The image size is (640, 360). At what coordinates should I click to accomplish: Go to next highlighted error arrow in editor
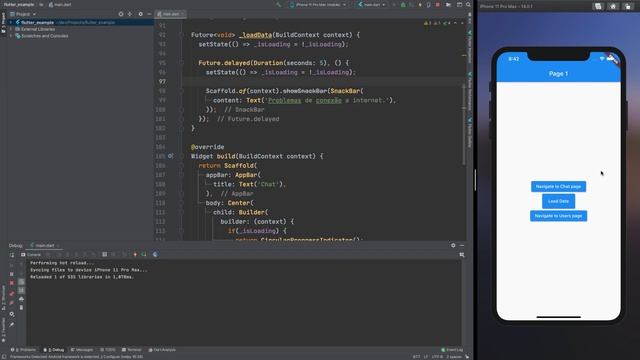(462, 23)
